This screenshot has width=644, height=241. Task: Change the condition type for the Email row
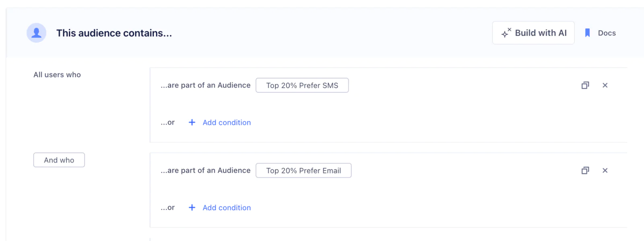click(x=205, y=171)
